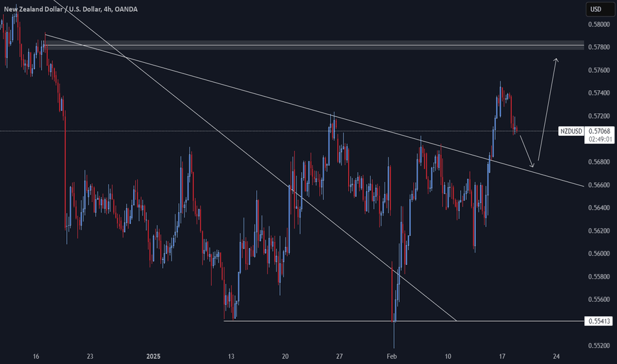Click the 16 date label on time axis
Image resolution: width=617 pixels, height=364 pixels.
click(x=36, y=357)
